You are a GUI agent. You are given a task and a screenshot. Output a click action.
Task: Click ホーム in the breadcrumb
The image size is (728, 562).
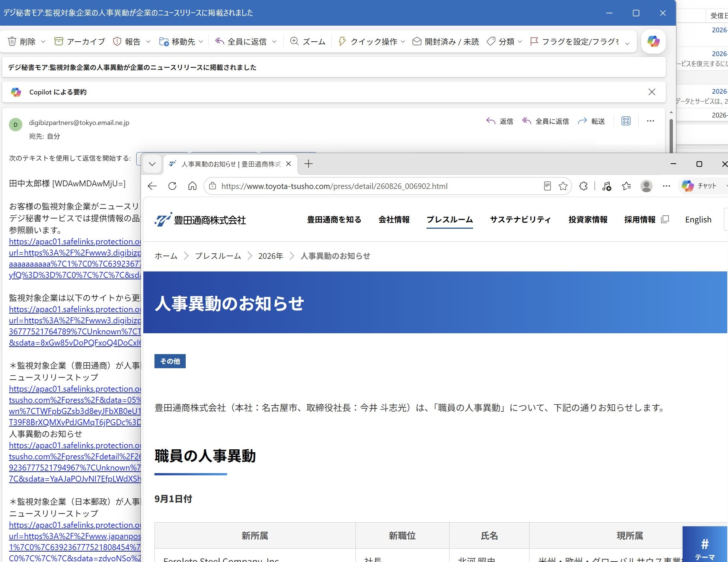pyautogui.click(x=166, y=256)
